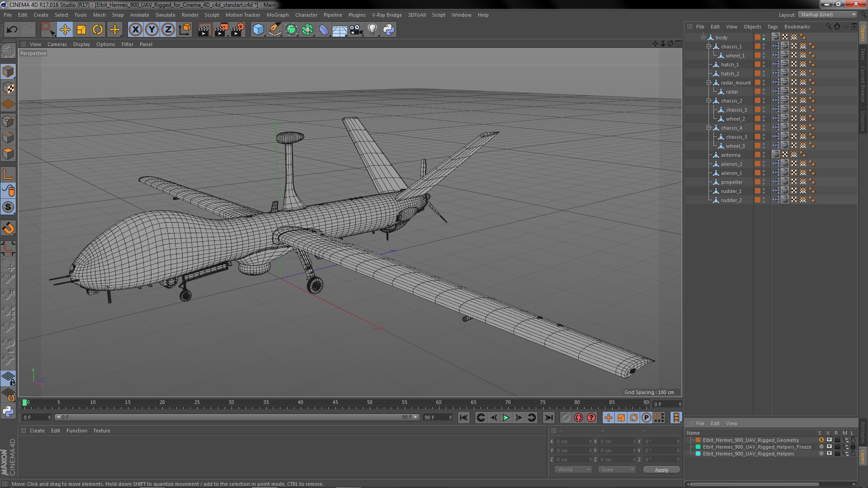Collapse the chassis_4 tree node
The width and height of the screenshot is (868, 488).
point(709,128)
